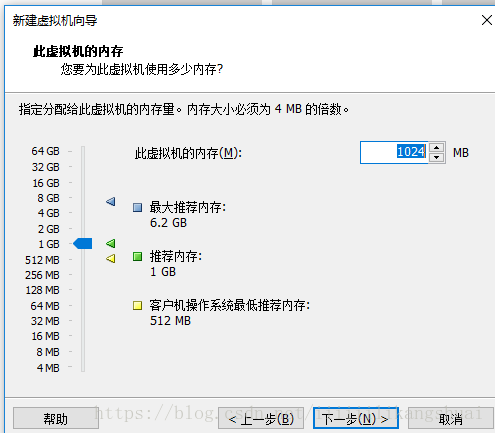Click the 64 GB slider label
The height and width of the screenshot is (433, 495).
tap(45, 151)
